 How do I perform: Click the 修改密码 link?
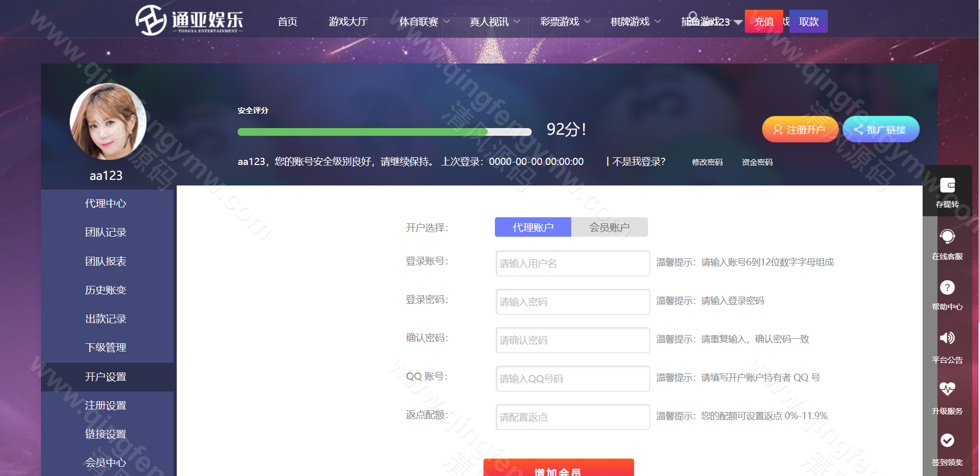707,162
